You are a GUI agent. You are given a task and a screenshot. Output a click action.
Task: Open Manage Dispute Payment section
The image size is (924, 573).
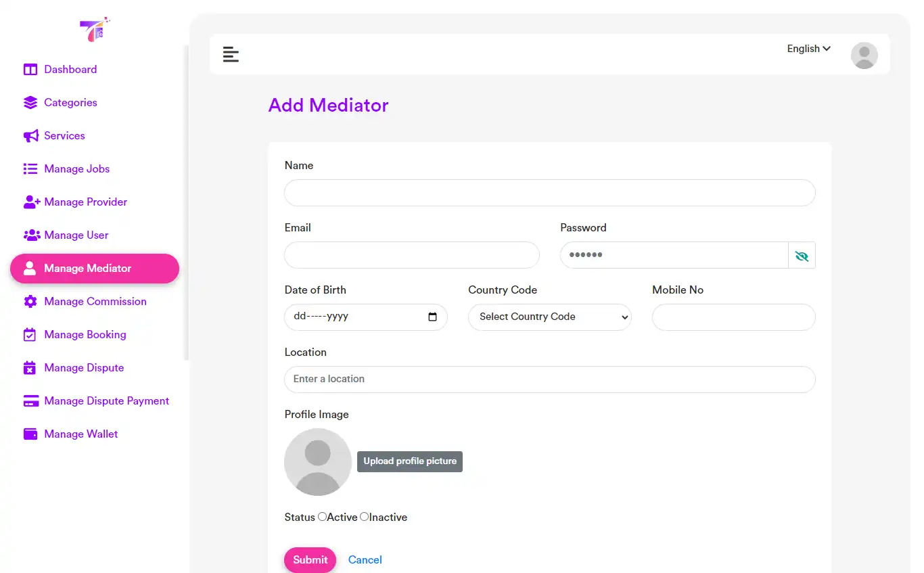click(30, 400)
